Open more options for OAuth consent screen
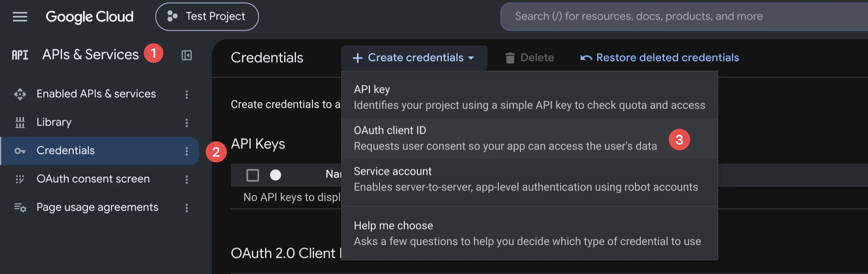This screenshot has width=868, height=274. click(x=187, y=180)
